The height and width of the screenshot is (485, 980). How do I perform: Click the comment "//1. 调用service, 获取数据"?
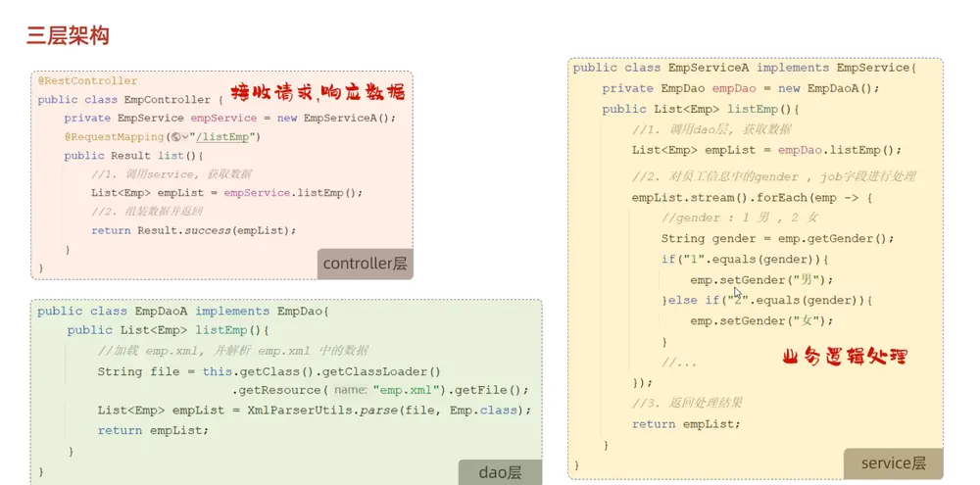pyautogui.click(x=171, y=174)
